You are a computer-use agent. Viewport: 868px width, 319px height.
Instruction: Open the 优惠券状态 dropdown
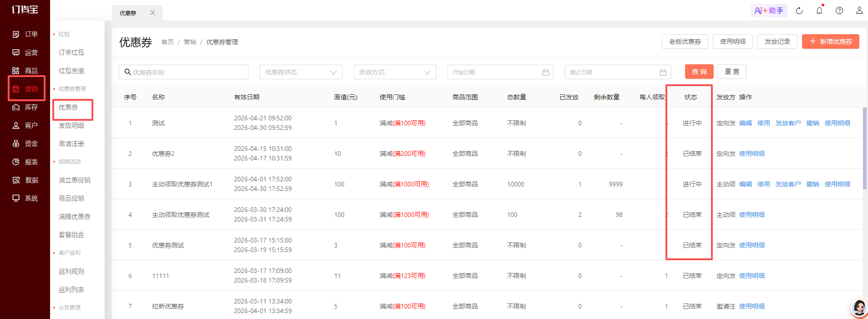[301, 72]
